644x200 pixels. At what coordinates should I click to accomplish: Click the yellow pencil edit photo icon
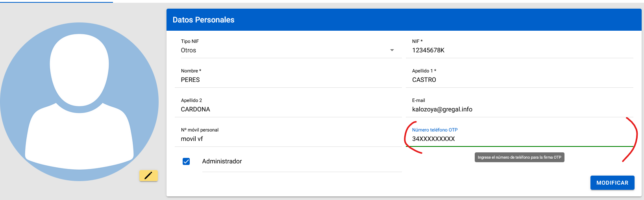[148, 176]
